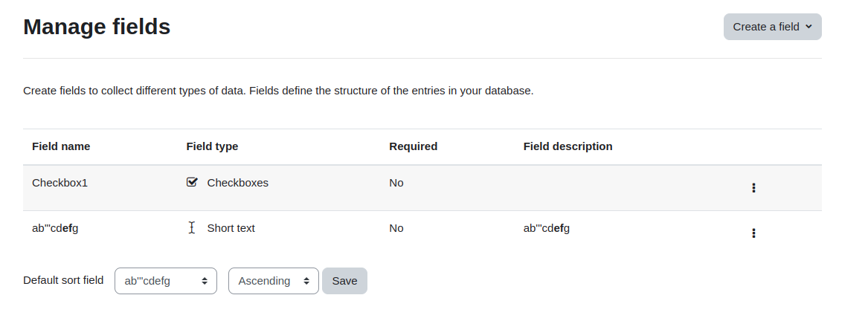This screenshot has width=868, height=324.
Task: Click the Default sort field select arrows
Action: [205, 281]
